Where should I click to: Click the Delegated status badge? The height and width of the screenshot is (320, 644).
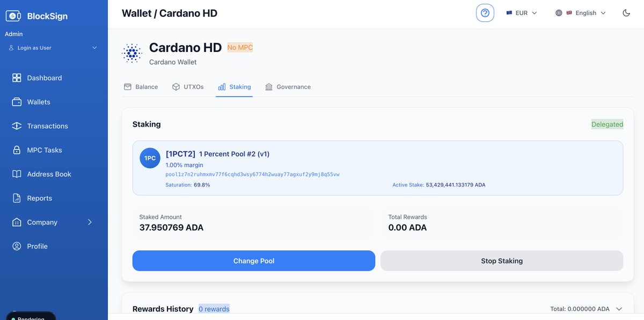pyautogui.click(x=608, y=124)
